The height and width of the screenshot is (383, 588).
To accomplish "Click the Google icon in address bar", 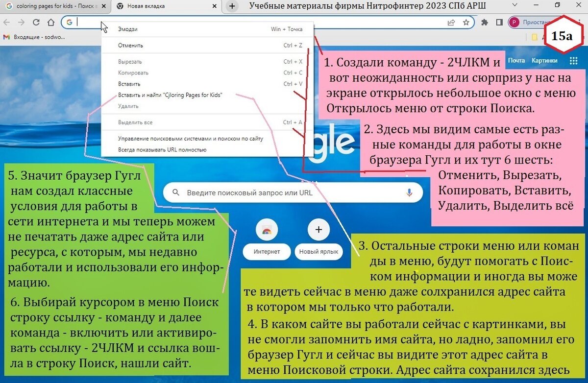I will 70,23.
